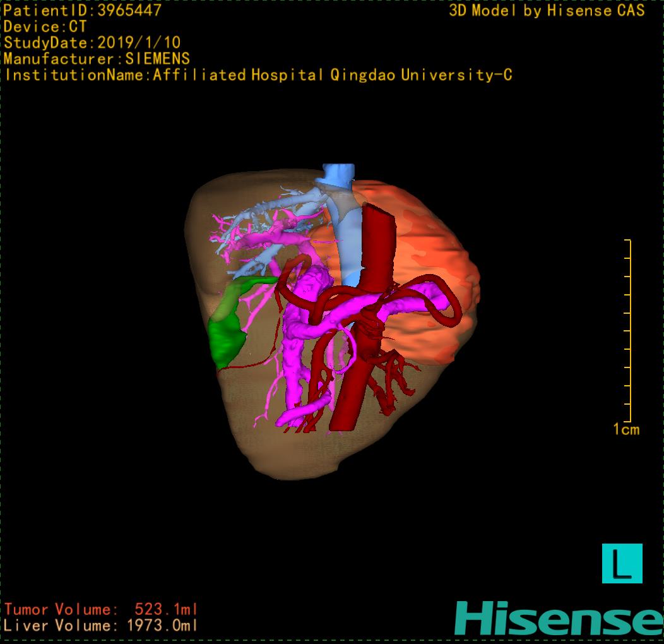Select the orange tumor region
The width and height of the screenshot is (664, 644).
click(436, 253)
